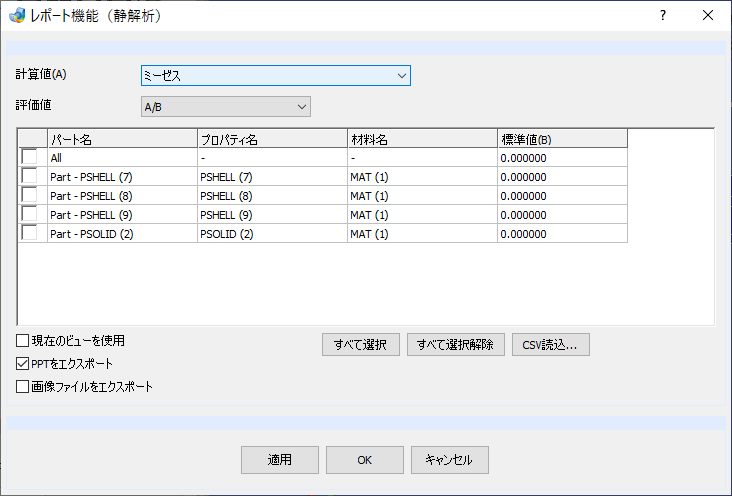Click the 適用 button
Screen dimensions: 732x496
coord(280,460)
